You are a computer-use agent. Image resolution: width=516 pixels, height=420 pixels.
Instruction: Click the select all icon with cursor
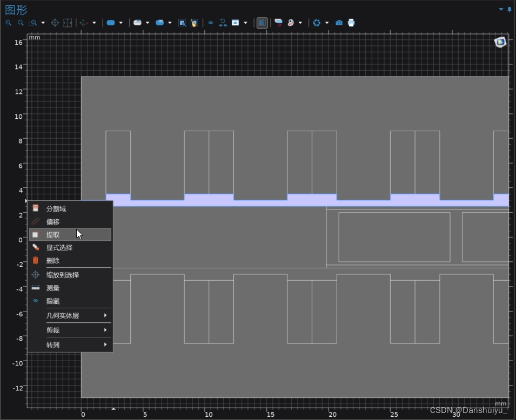point(182,23)
